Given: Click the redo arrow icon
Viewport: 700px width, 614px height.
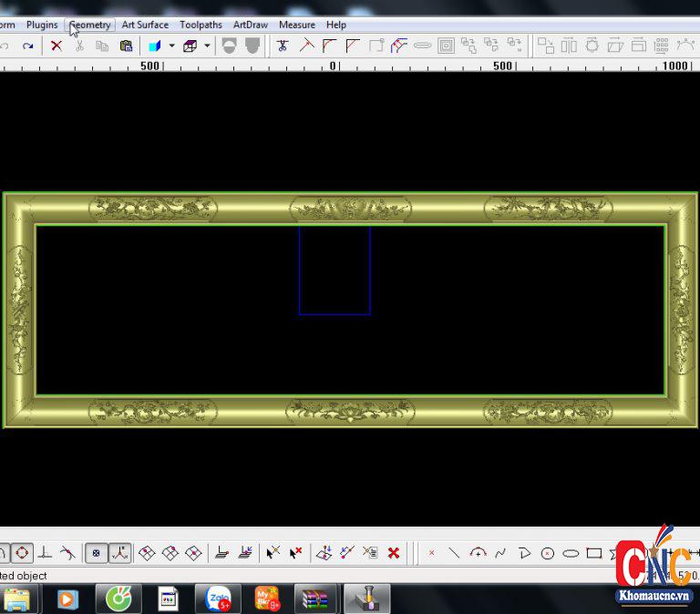Looking at the screenshot, I should click(x=28, y=46).
